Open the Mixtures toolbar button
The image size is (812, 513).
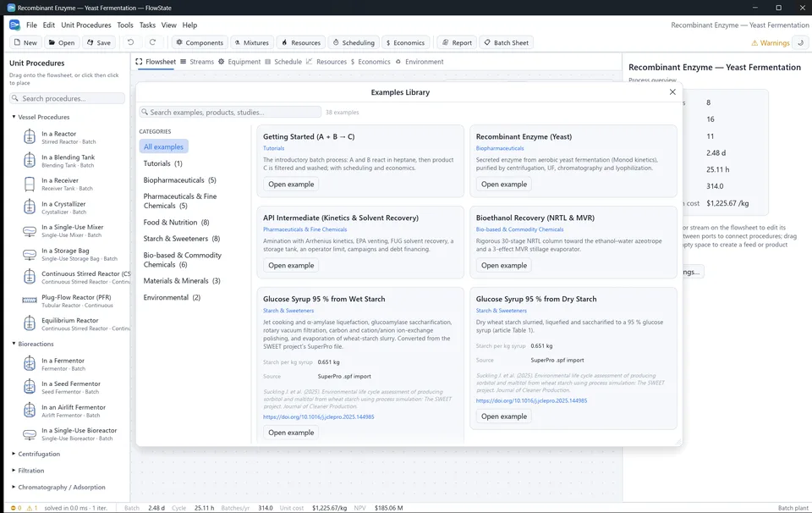pyautogui.click(x=252, y=42)
